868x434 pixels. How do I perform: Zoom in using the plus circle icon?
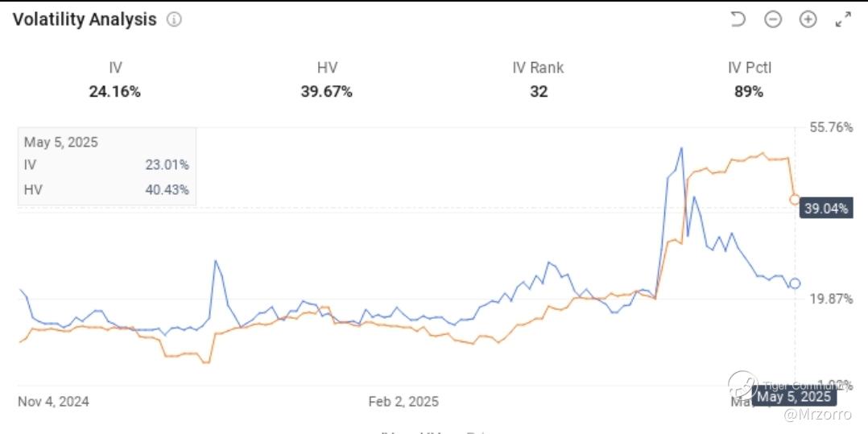coord(808,19)
